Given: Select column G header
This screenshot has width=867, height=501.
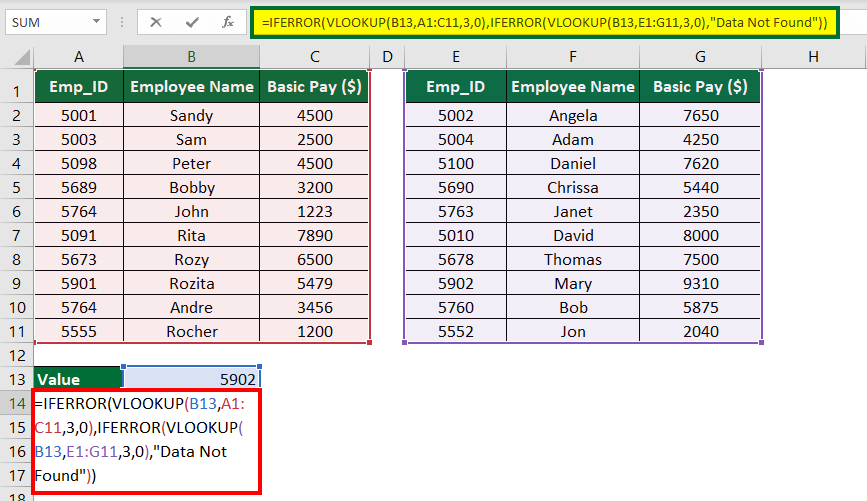Looking at the screenshot, I should (700, 56).
